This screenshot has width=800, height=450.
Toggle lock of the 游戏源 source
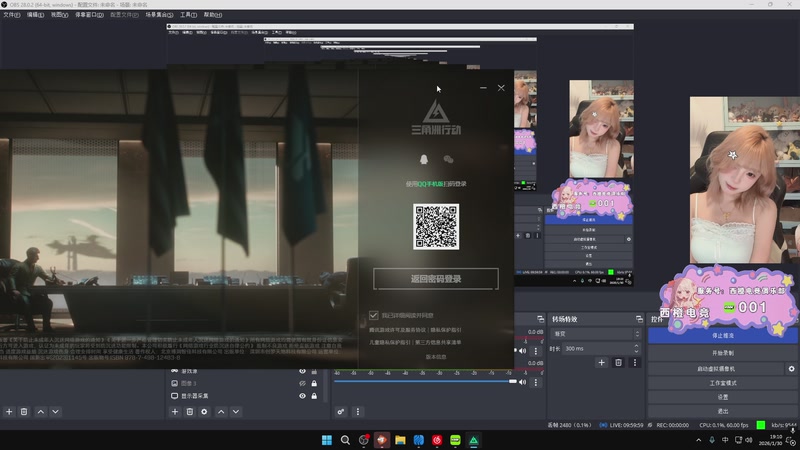[x=314, y=371]
